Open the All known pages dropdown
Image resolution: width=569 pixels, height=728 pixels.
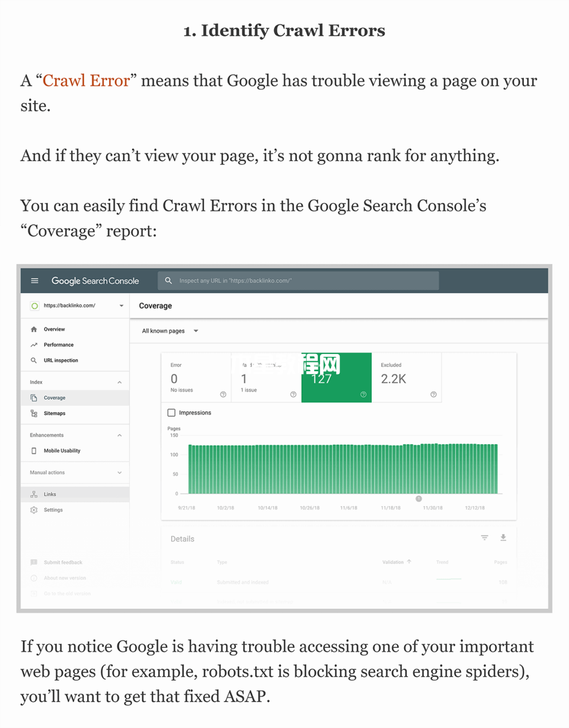pyautogui.click(x=170, y=331)
